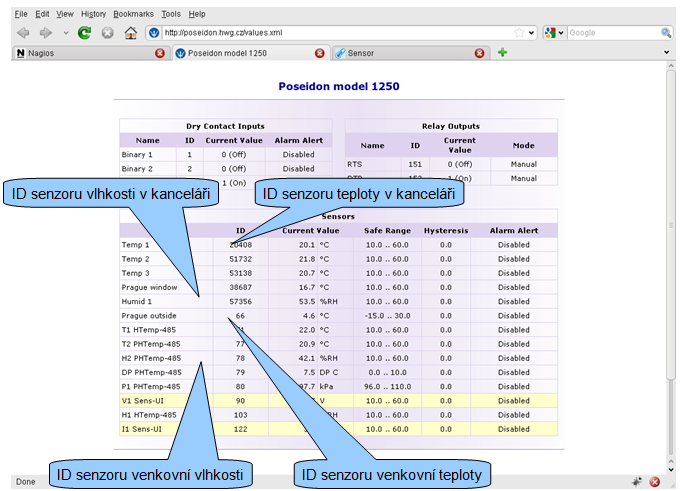Viewport: 681px width, 491px height.
Task: Click the search magnifier icon
Action: pos(666,33)
